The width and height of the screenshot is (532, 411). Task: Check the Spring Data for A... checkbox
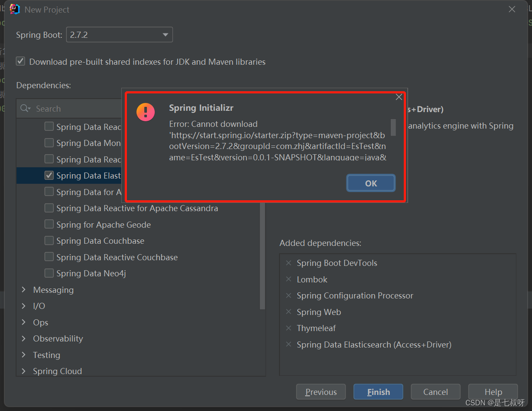point(49,192)
